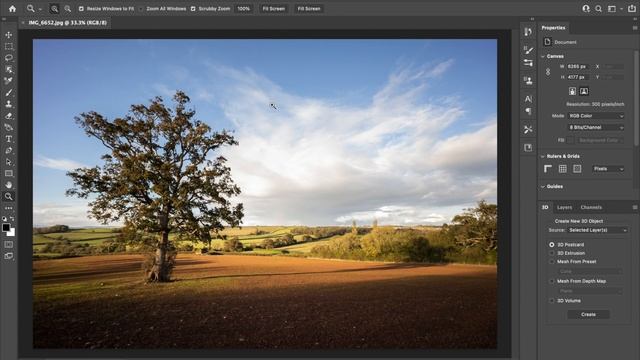
Task: Collapse the Rulers & Grids section
Action: click(543, 156)
